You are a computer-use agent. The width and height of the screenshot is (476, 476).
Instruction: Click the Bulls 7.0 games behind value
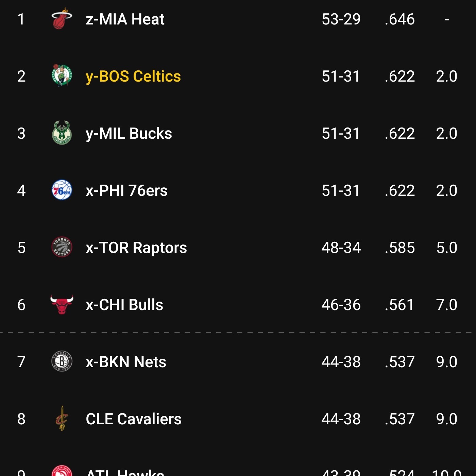point(446,305)
